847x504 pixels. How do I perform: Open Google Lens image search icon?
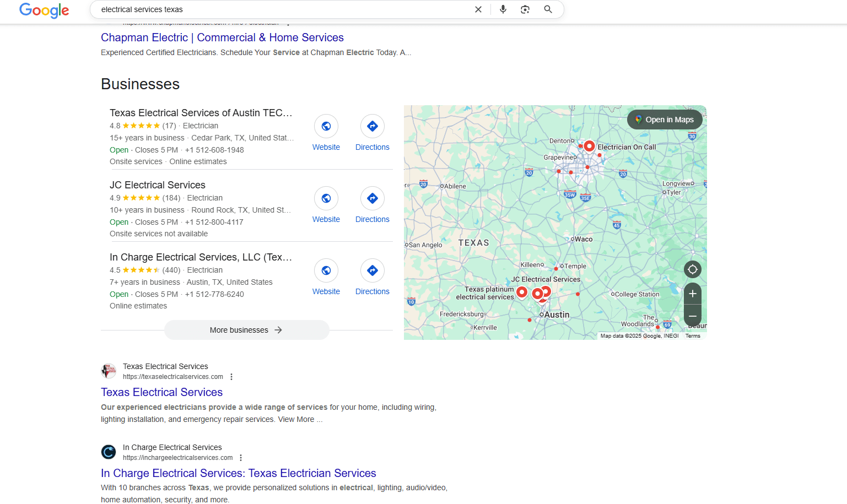click(525, 9)
